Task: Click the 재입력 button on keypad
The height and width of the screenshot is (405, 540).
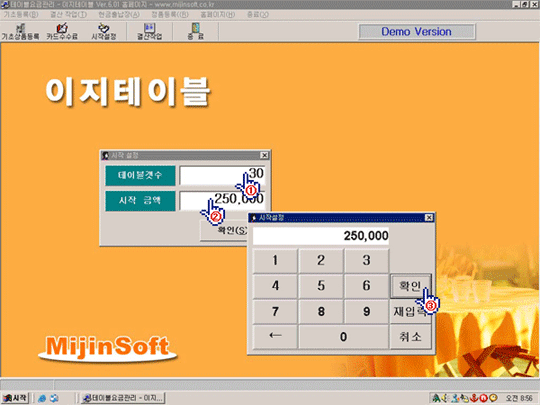Action: coord(410,311)
